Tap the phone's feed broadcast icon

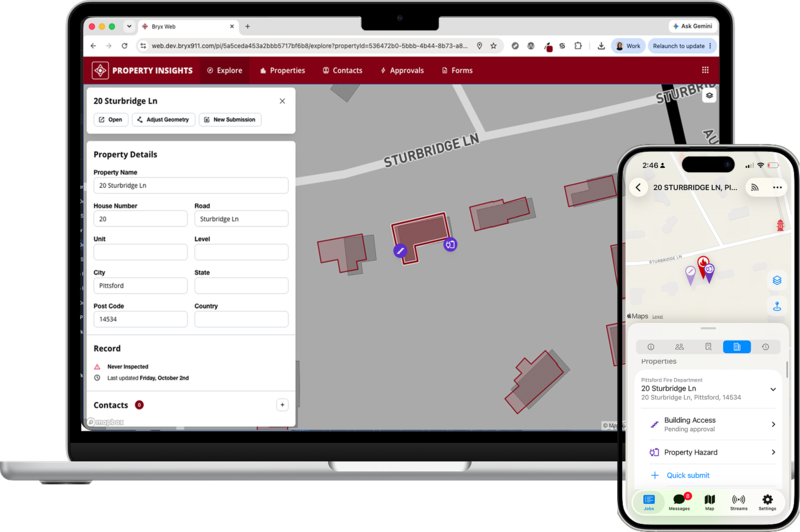tap(755, 187)
